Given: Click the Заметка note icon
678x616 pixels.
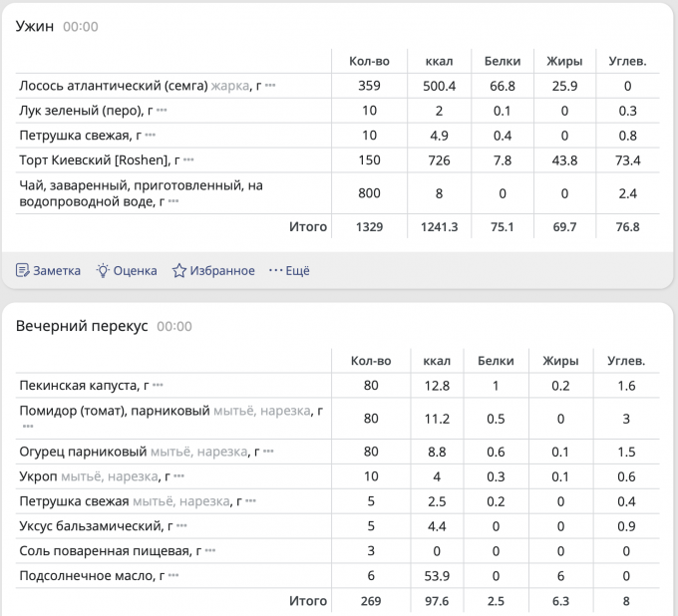Looking at the screenshot, I should click(x=23, y=270).
